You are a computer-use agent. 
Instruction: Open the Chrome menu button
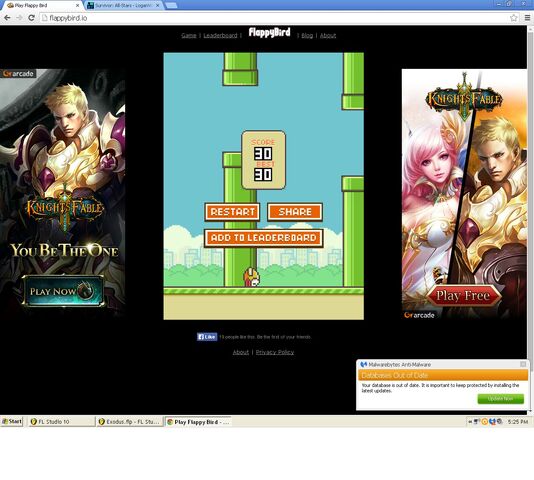[x=527, y=18]
